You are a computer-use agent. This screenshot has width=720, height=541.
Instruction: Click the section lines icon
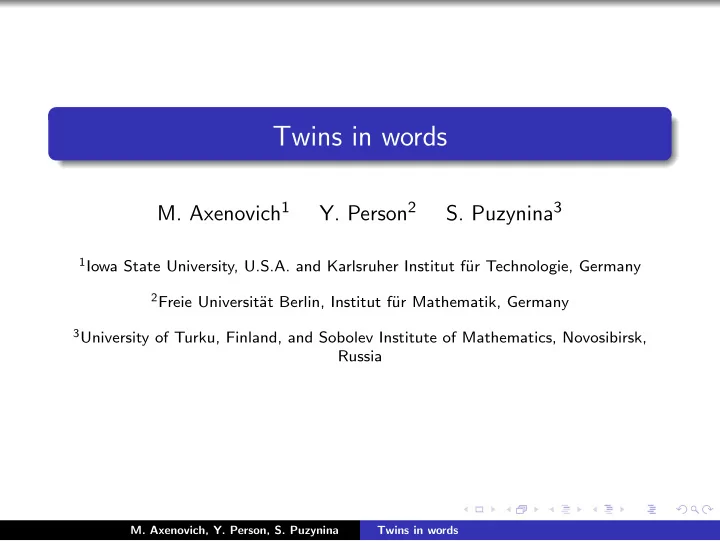[608, 509]
